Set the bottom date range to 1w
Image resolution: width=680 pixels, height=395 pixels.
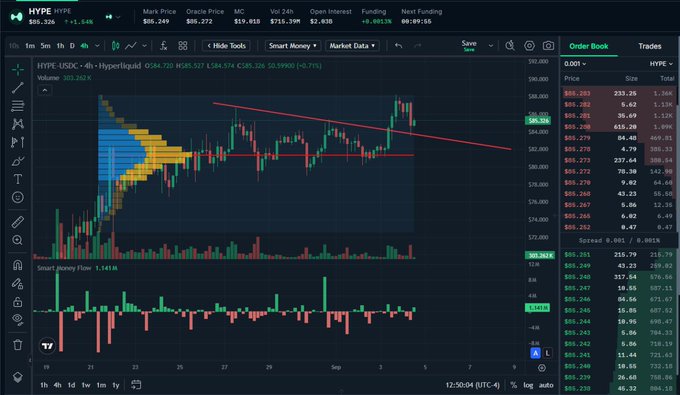86,385
